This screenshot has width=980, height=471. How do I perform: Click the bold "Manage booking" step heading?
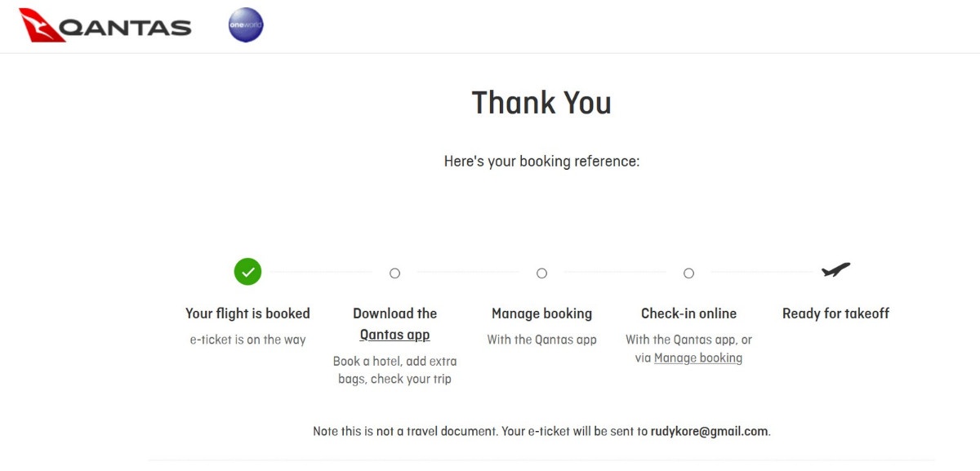click(541, 313)
